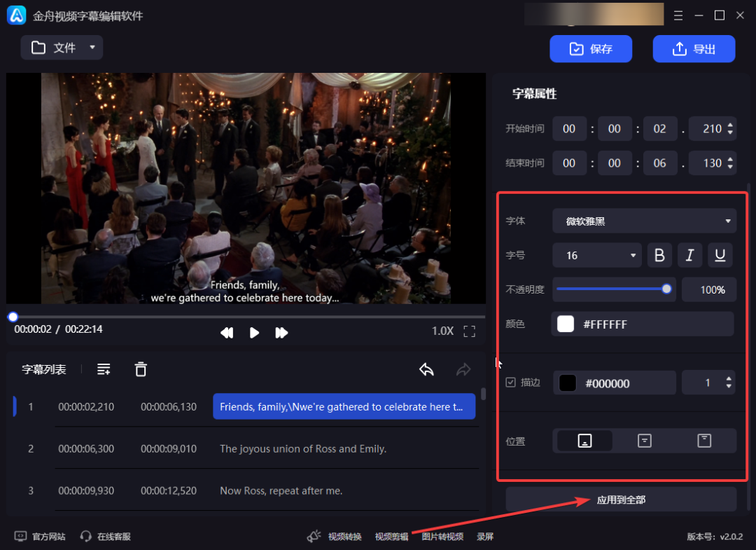The width and height of the screenshot is (756, 550).
Task: Change the 1.0X playback speed
Action: 442,331
